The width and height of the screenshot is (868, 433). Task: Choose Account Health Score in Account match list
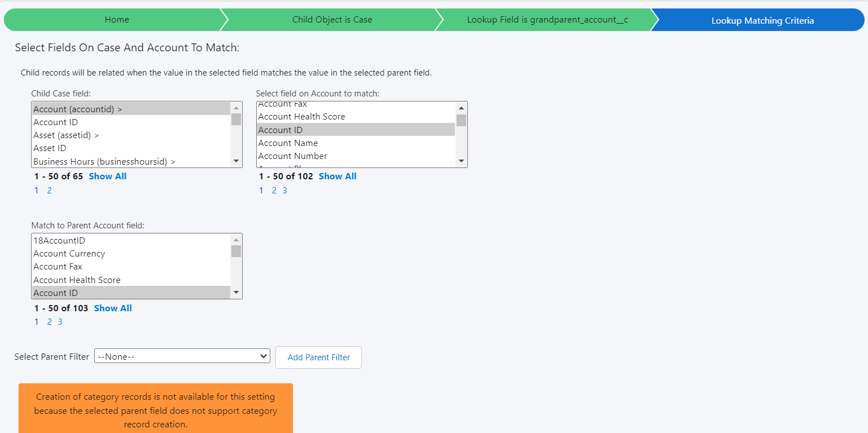click(x=356, y=116)
